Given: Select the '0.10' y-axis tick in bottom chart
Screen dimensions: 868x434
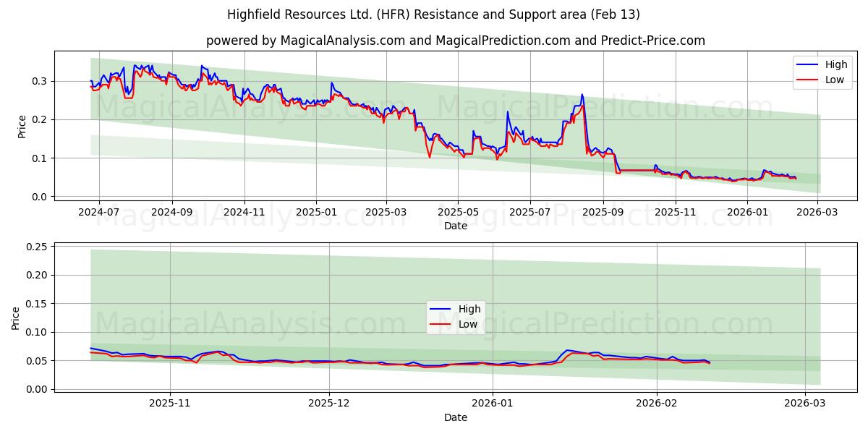Looking at the screenshot, I should pos(36,332).
